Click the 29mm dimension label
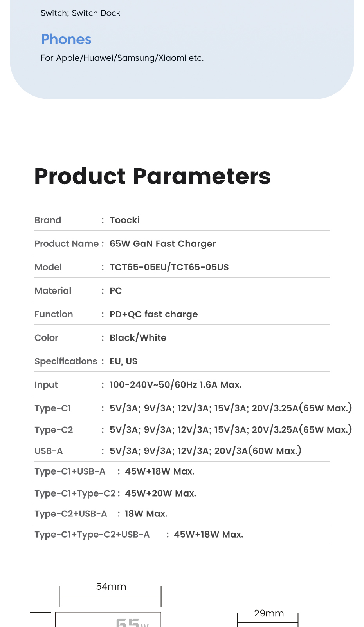 click(x=269, y=613)
